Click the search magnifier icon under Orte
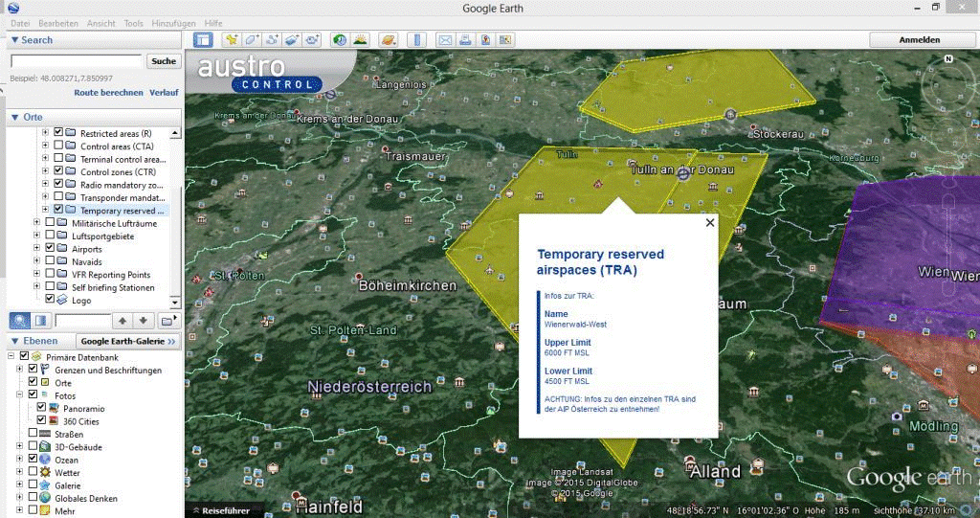Viewport: 980px width, 518px height. (20, 321)
